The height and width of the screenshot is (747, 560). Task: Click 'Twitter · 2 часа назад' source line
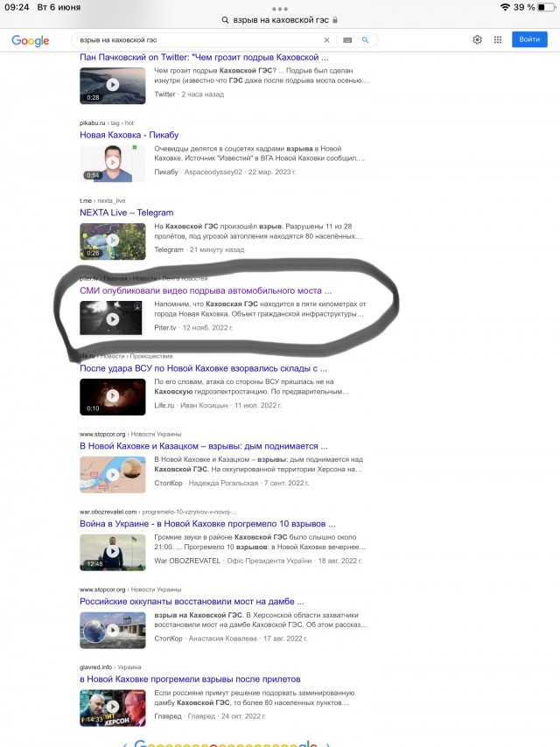[189, 94]
